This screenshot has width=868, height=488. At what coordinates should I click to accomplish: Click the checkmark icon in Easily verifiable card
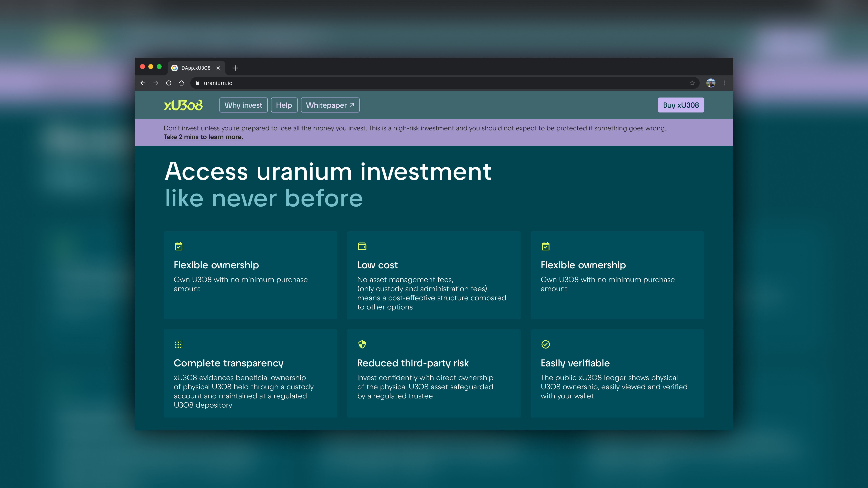click(x=546, y=344)
